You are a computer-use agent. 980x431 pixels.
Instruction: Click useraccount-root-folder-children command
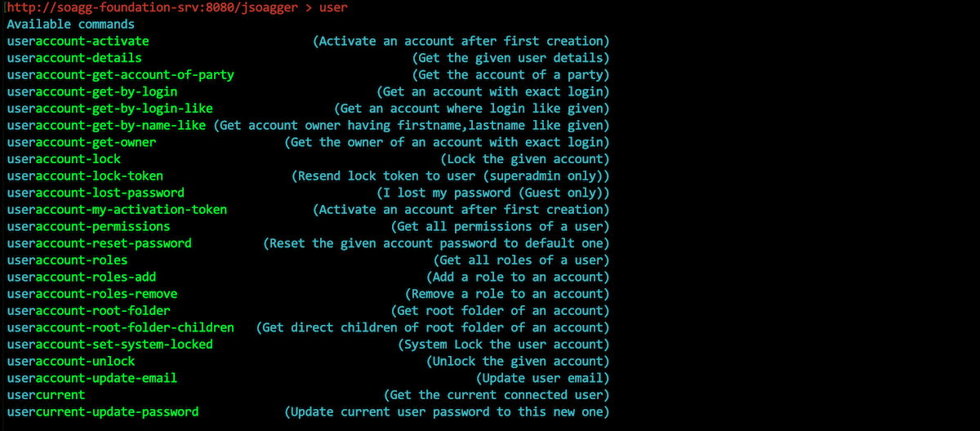[120, 327]
